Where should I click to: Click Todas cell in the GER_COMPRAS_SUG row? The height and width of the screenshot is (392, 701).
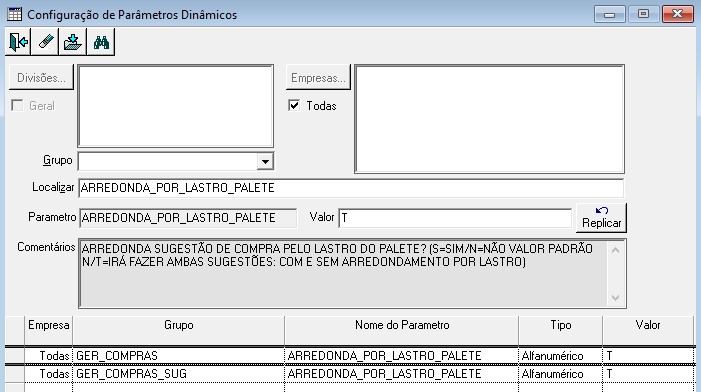(48, 374)
